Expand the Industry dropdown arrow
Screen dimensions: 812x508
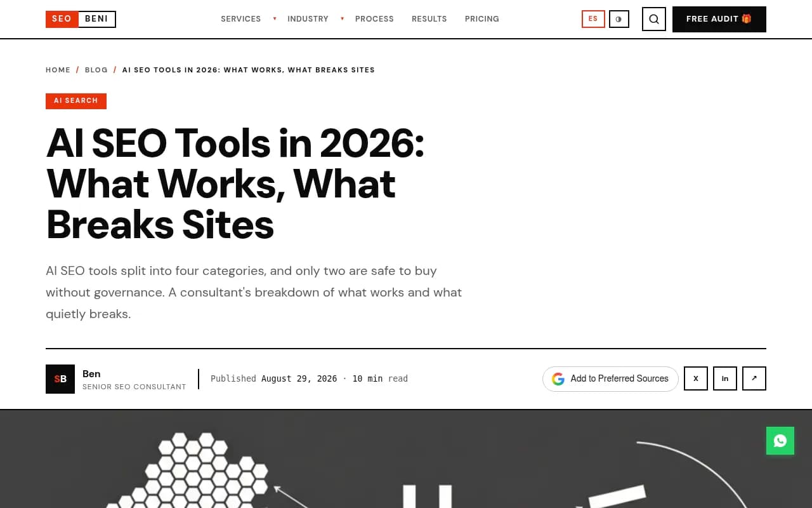pos(342,18)
